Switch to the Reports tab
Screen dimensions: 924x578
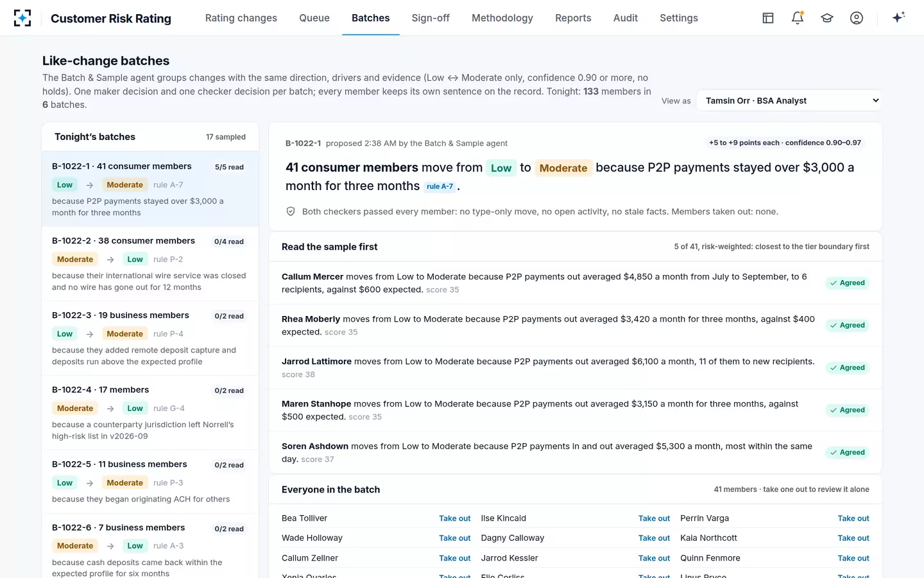coord(573,18)
